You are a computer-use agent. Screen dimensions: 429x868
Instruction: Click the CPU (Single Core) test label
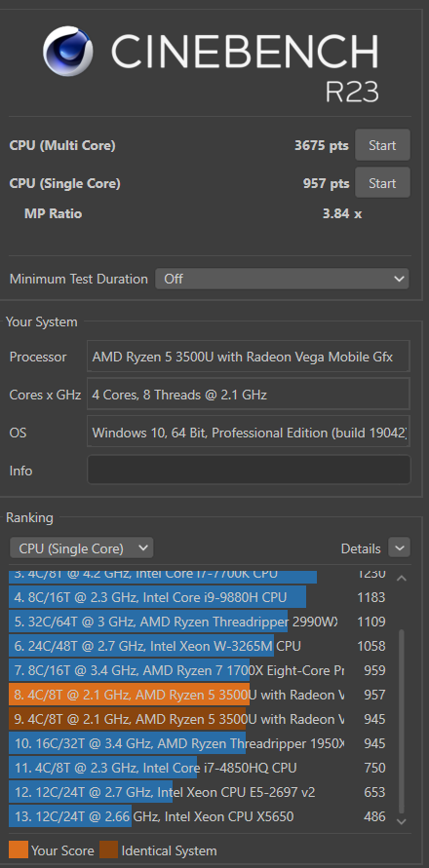pos(65,183)
